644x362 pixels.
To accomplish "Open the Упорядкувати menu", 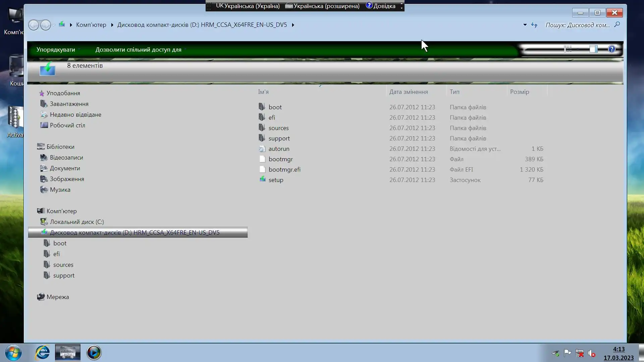I will pyautogui.click(x=56, y=50).
